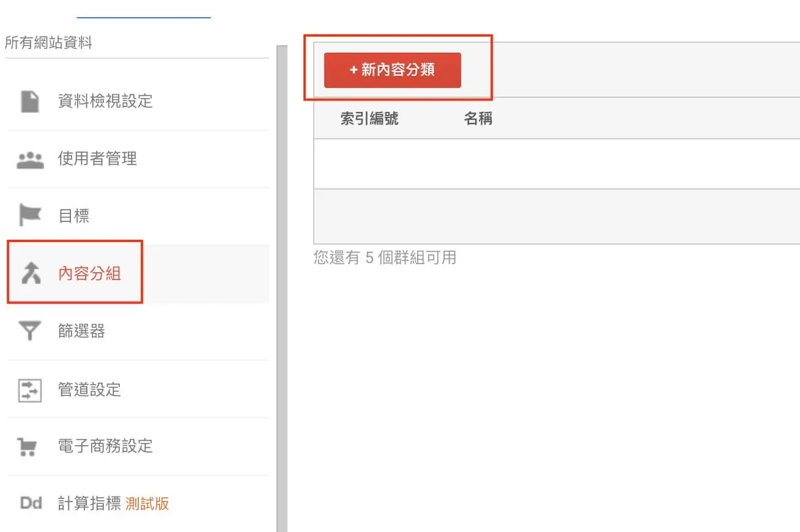Click the shopping cart icon beside 電子商務設定
Screen dimensions: 800x532
coord(28,447)
